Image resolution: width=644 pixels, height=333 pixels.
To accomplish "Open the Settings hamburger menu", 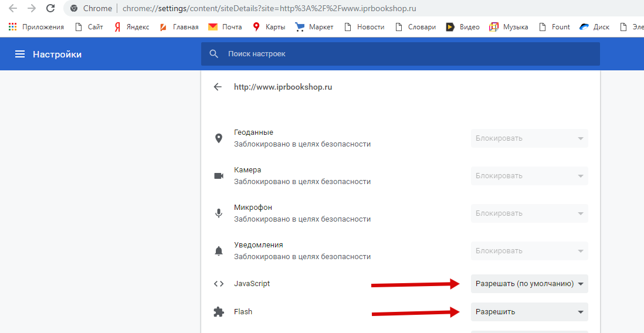I will point(20,55).
